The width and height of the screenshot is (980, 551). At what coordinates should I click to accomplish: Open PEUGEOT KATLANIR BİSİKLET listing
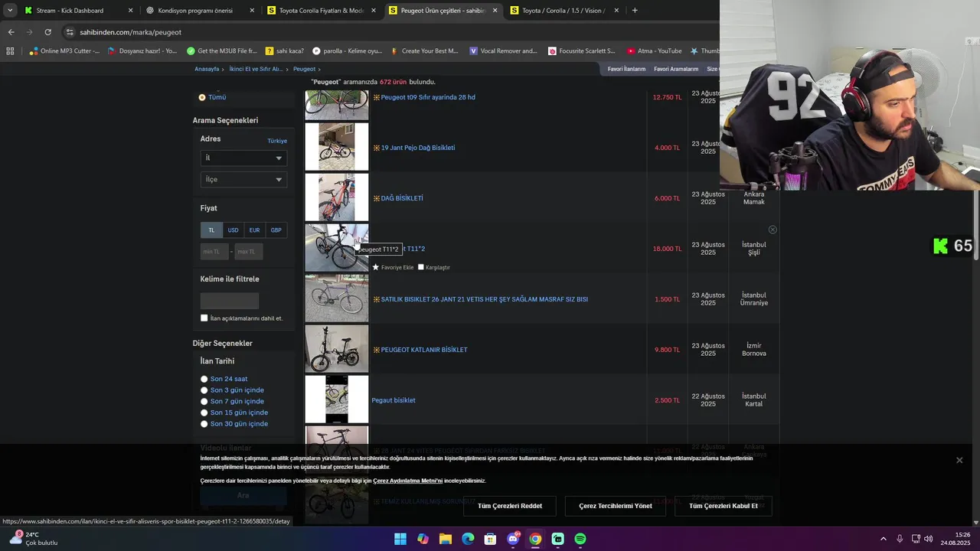(424, 350)
